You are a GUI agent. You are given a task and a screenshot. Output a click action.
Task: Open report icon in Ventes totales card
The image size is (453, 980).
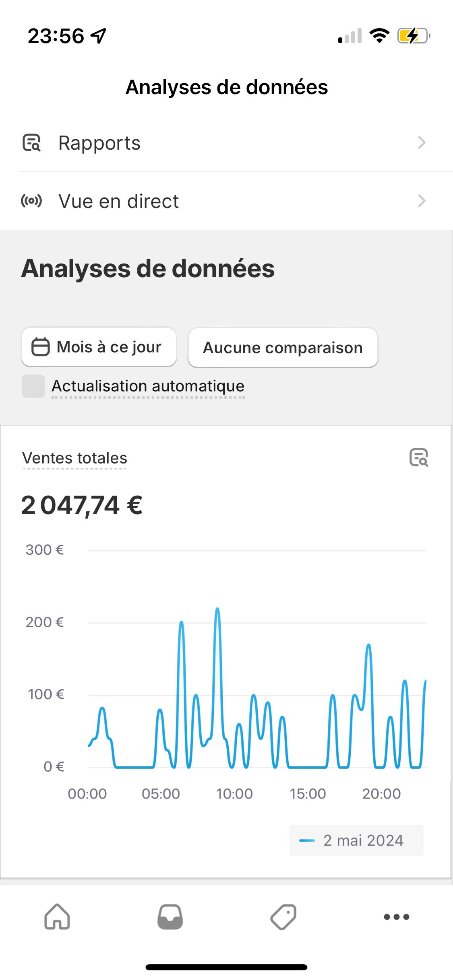coord(419,457)
